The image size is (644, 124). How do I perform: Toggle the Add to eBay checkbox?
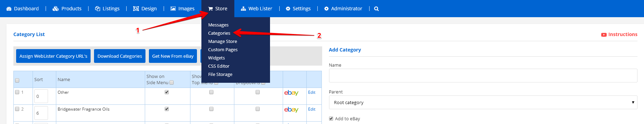coord(331,119)
